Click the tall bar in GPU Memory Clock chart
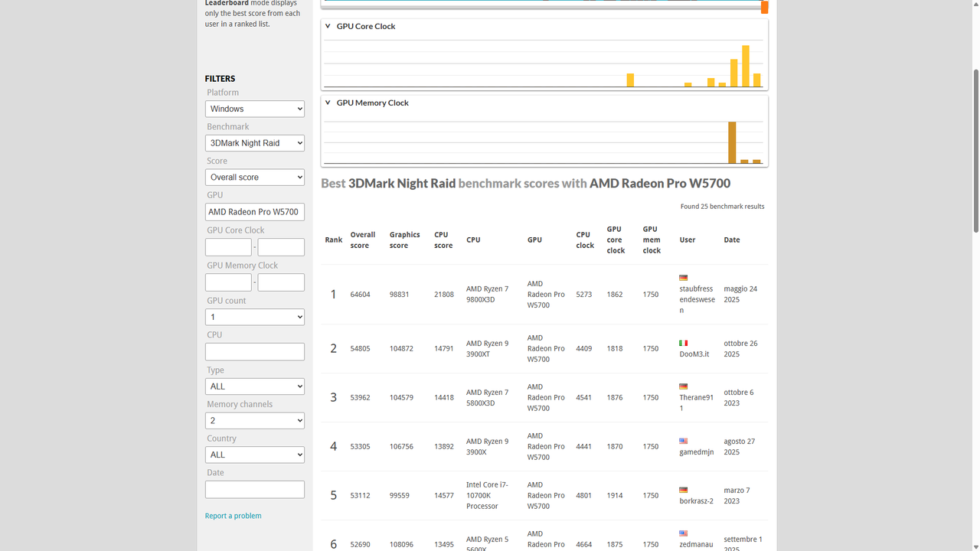This screenshot has height=551, width=980. 732,142
